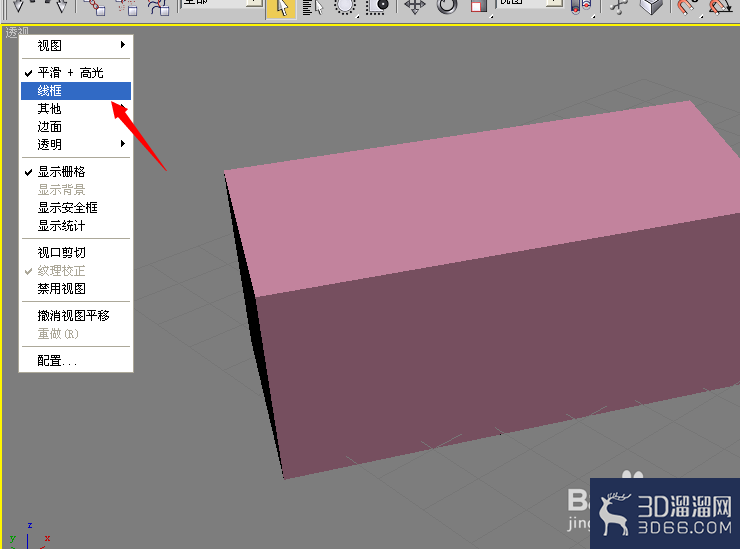
Task: Click the greyed 显示背景 menu entry
Action: [x=76, y=190]
